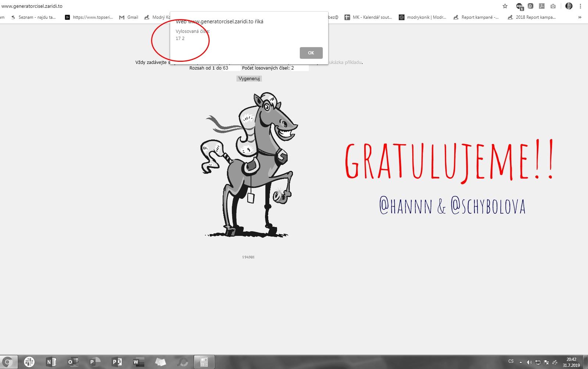Click the range end field showing 63
The width and height of the screenshot is (588, 369).
231,68
